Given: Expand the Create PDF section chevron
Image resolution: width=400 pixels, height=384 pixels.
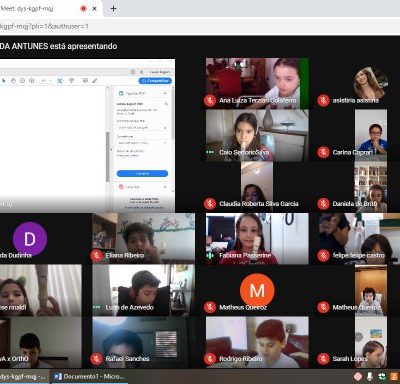Looking at the screenshot, I should pyautogui.click(x=165, y=187).
